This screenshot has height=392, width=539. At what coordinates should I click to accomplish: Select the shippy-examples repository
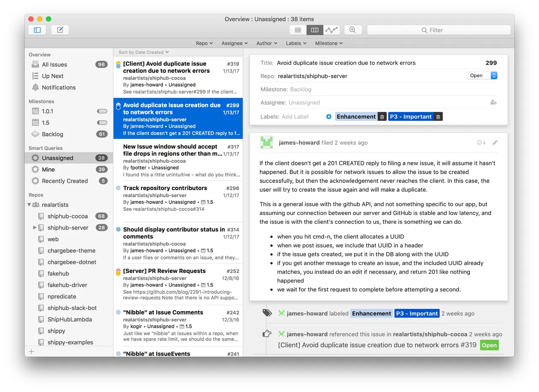(69, 342)
